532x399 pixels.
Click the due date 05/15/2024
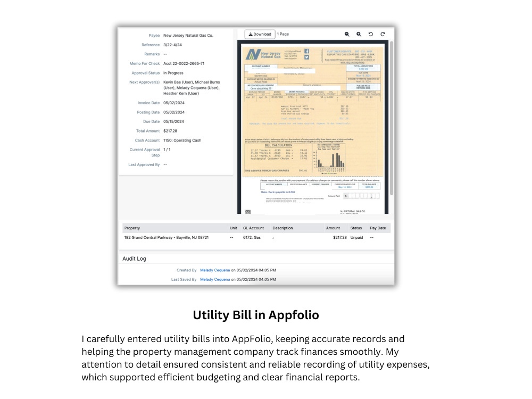174,121
